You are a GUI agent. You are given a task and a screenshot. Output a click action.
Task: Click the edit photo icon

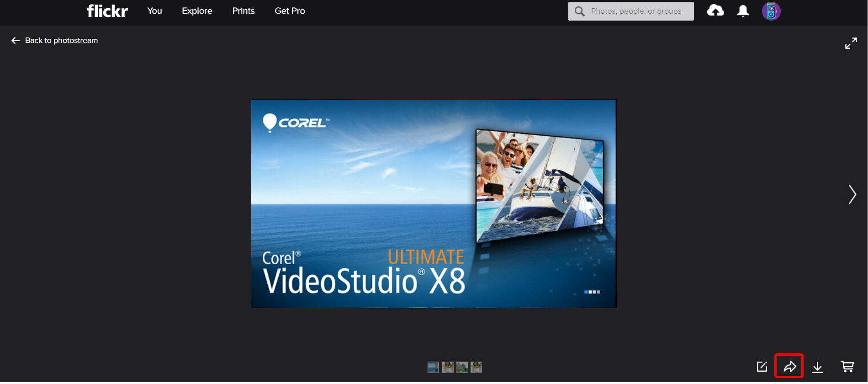[762, 367]
